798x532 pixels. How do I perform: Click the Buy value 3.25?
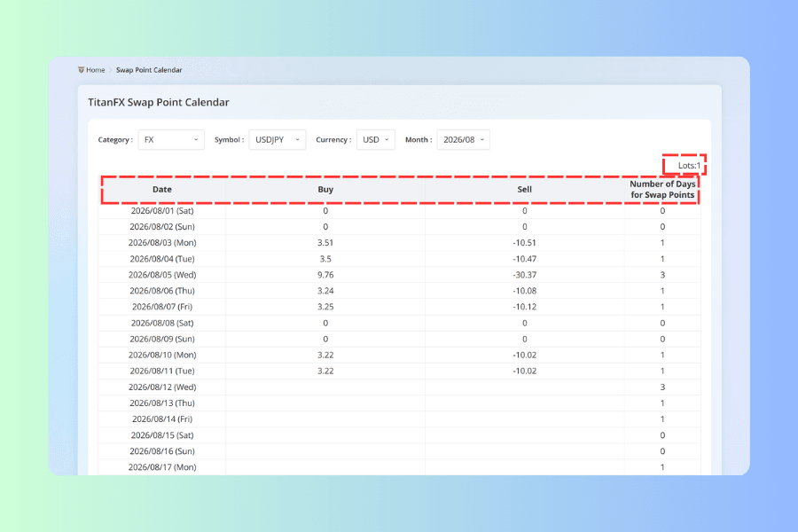[x=325, y=307]
